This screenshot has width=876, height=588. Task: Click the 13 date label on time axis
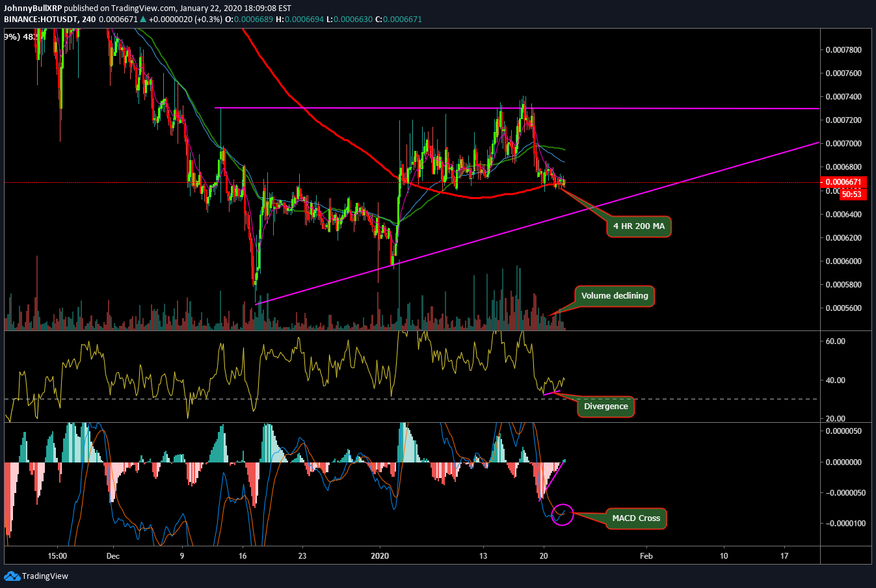[483, 556]
